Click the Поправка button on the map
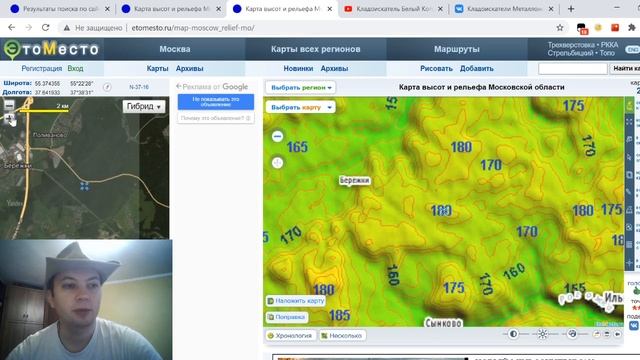This screenshot has width=640, height=360. pos(287,317)
